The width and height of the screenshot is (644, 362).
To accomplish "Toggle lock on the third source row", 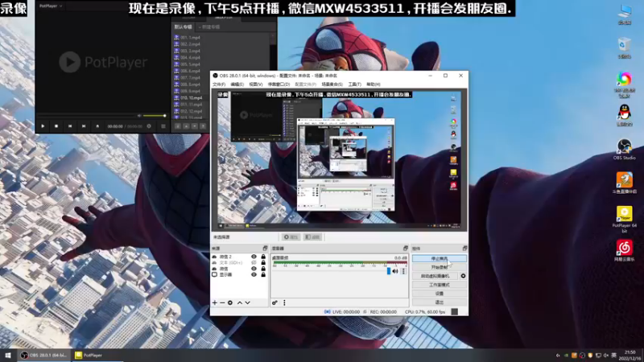I will point(263,269).
